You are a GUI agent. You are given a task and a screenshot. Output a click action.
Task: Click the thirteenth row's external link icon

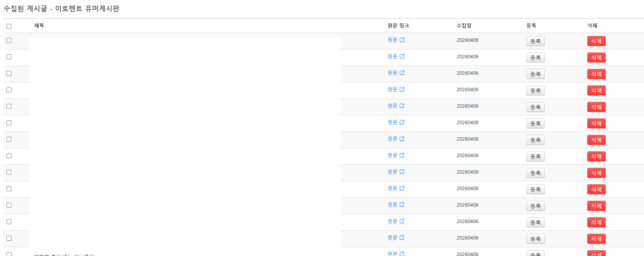[402, 238]
